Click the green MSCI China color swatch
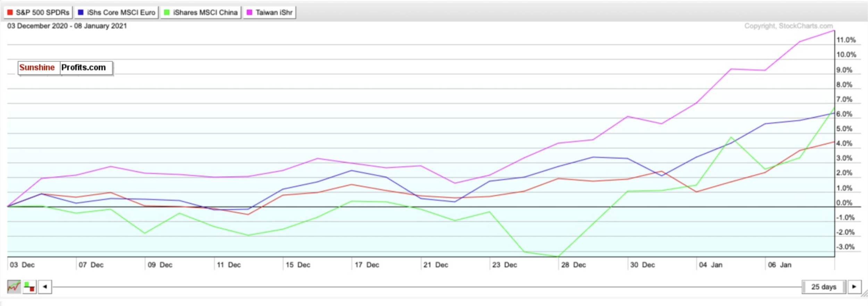The image size is (868, 306). (167, 12)
